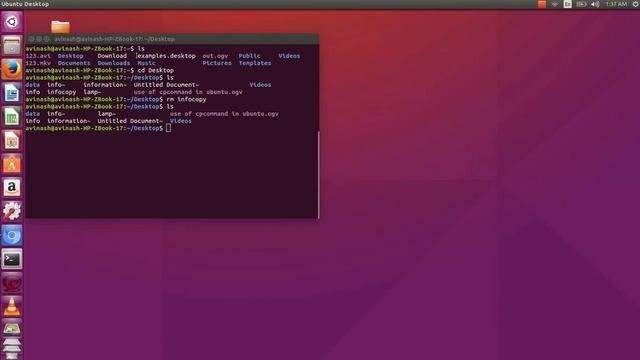The width and height of the screenshot is (640, 360).
Task: Click the terminal vertical scrollbar
Action: (318, 174)
